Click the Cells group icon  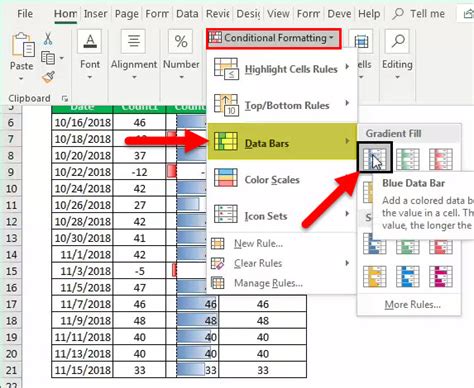(361, 41)
